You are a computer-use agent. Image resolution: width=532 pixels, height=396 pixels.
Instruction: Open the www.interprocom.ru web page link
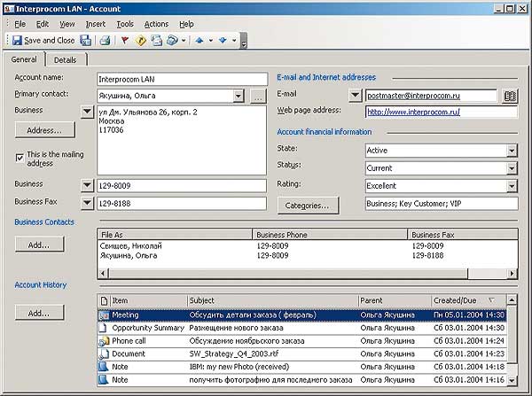tap(413, 113)
